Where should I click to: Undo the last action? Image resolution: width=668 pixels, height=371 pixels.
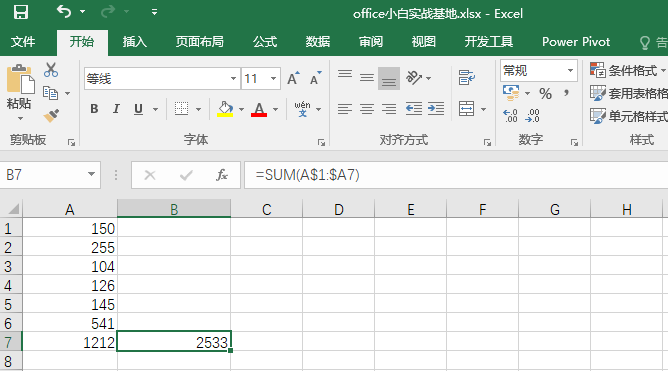64,12
